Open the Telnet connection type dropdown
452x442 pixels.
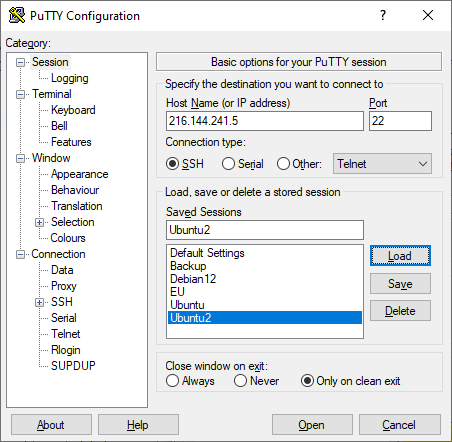coord(382,164)
